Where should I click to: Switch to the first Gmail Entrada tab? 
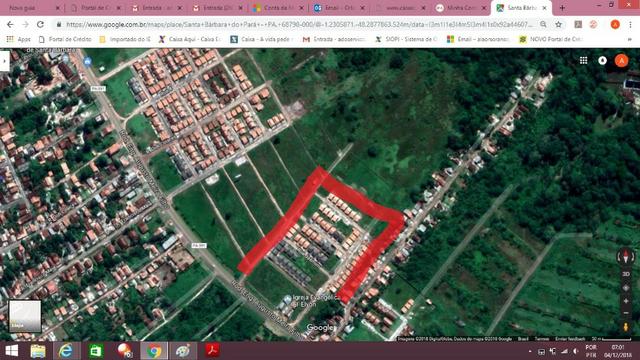pos(156,8)
